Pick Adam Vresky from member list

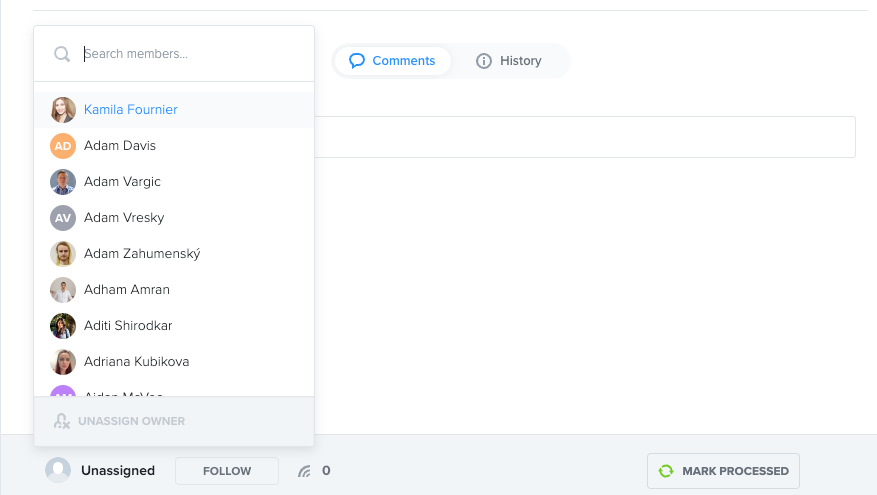point(174,218)
